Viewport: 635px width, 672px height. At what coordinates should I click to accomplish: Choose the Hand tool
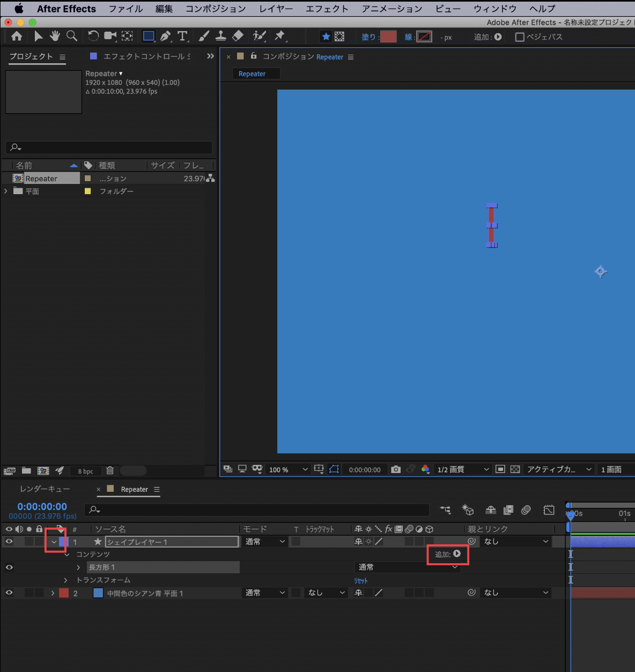coord(55,36)
